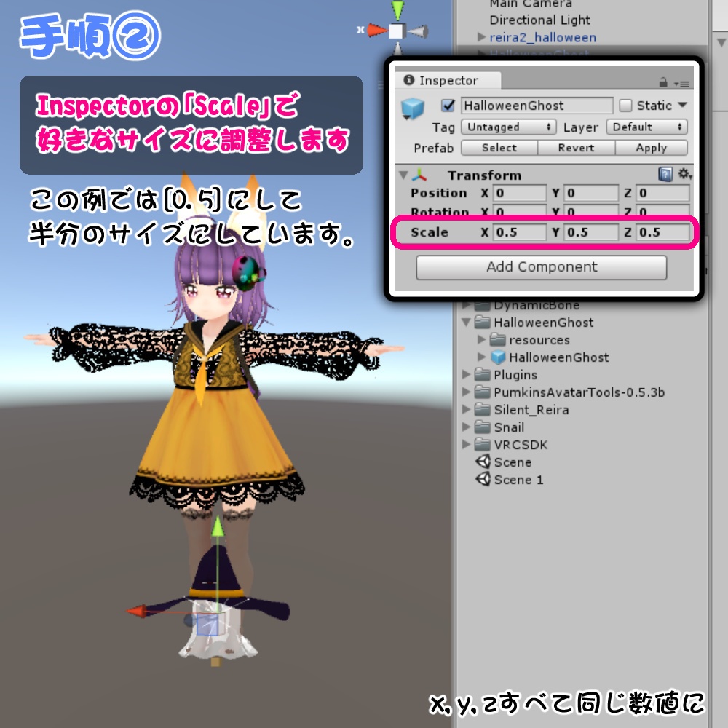Open the Layer dropdown set to Default

pyautogui.click(x=648, y=127)
